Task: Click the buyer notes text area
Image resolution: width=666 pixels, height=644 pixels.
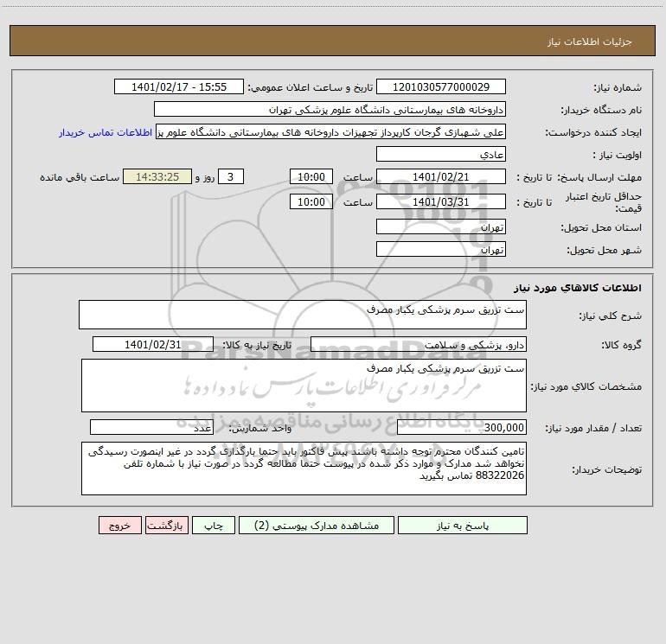Action: tap(304, 469)
